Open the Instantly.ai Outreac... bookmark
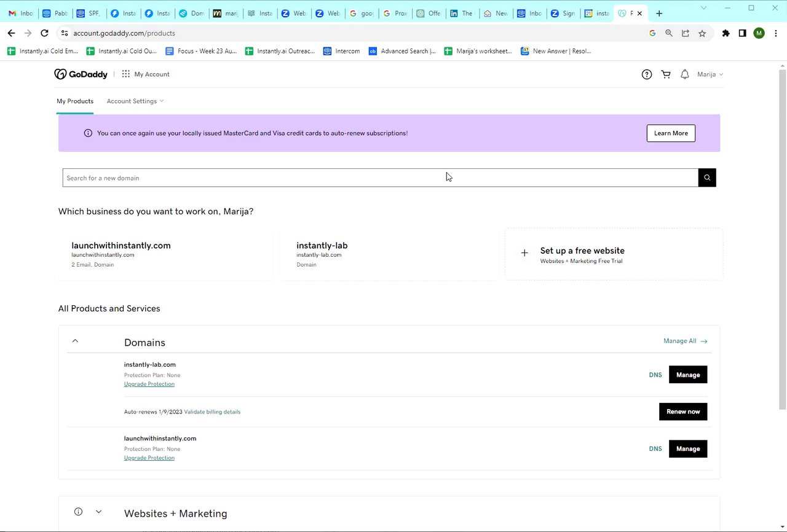 pos(280,51)
